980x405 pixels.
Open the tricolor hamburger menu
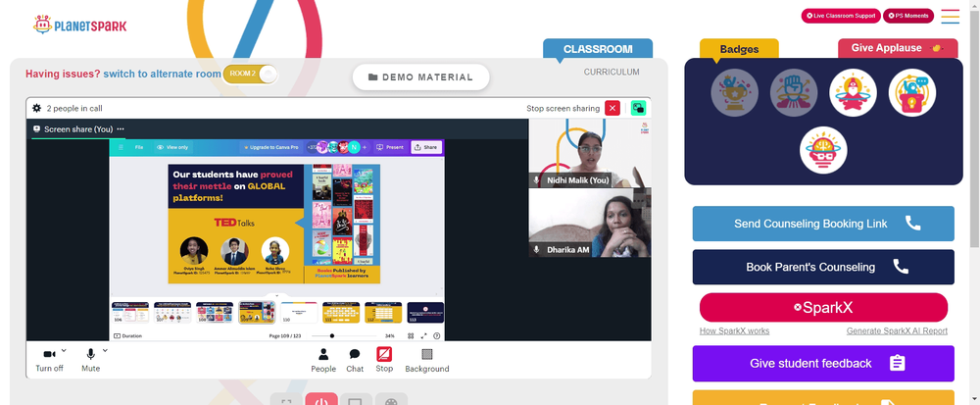click(x=950, y=17)
